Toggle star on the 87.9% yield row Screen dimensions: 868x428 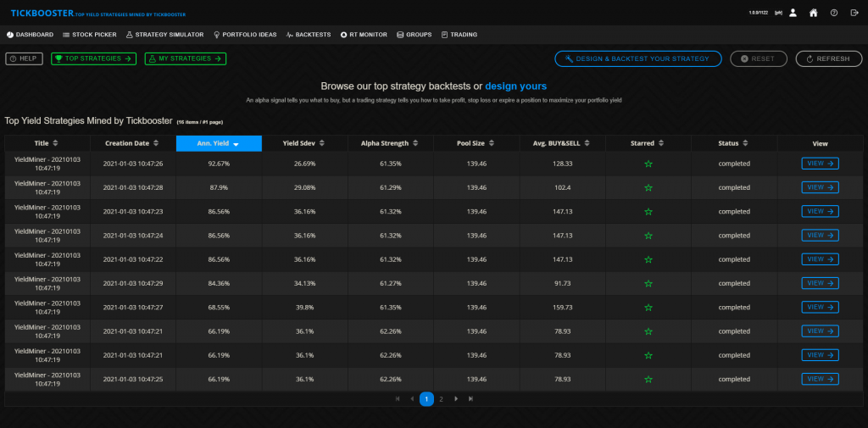648,187
